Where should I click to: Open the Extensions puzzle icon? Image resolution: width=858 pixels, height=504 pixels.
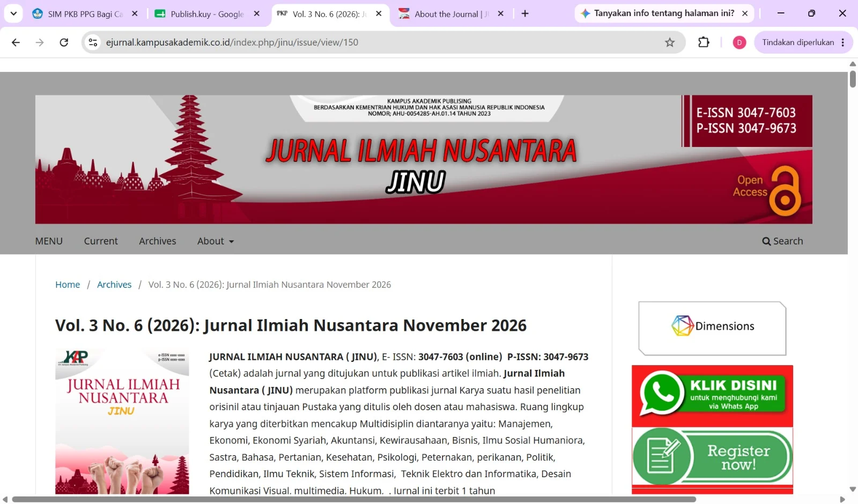click(x=704, y=42)
